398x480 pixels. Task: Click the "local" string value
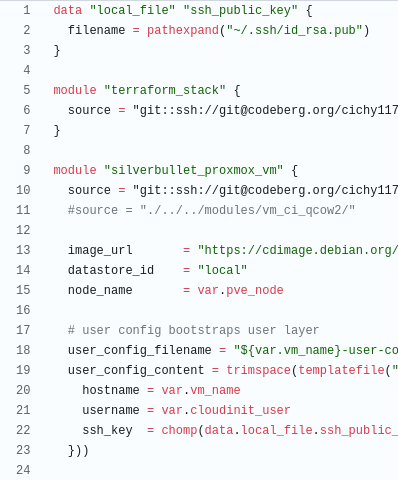[222, 270]
